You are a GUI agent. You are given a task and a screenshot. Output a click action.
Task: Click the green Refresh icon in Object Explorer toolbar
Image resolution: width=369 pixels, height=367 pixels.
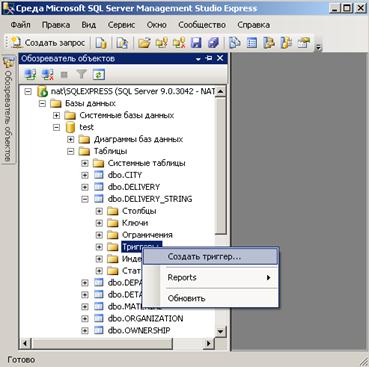click(99, 74)
